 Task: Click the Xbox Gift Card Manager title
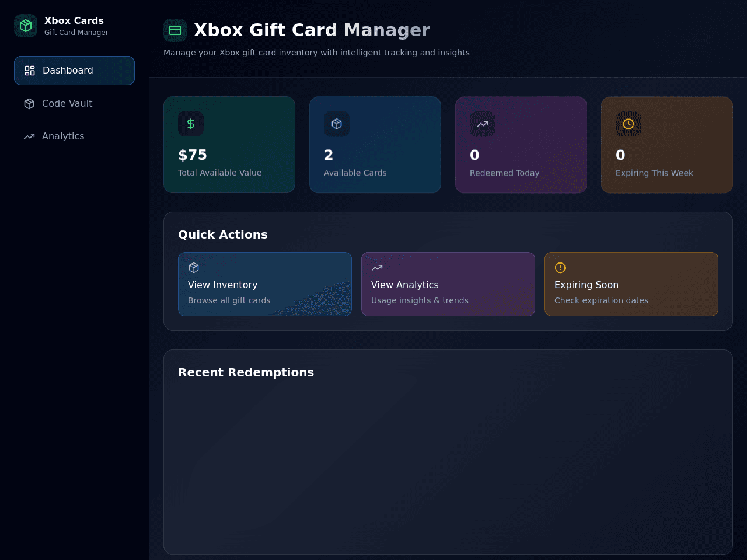pyautogui.click(x=312, y=30)
